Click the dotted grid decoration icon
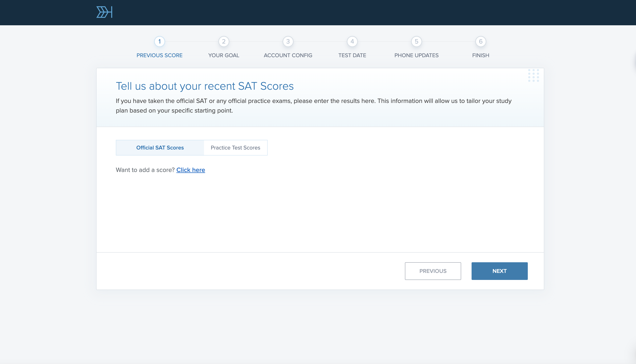This screenshot has width=636, height=364. click(533, 75)
